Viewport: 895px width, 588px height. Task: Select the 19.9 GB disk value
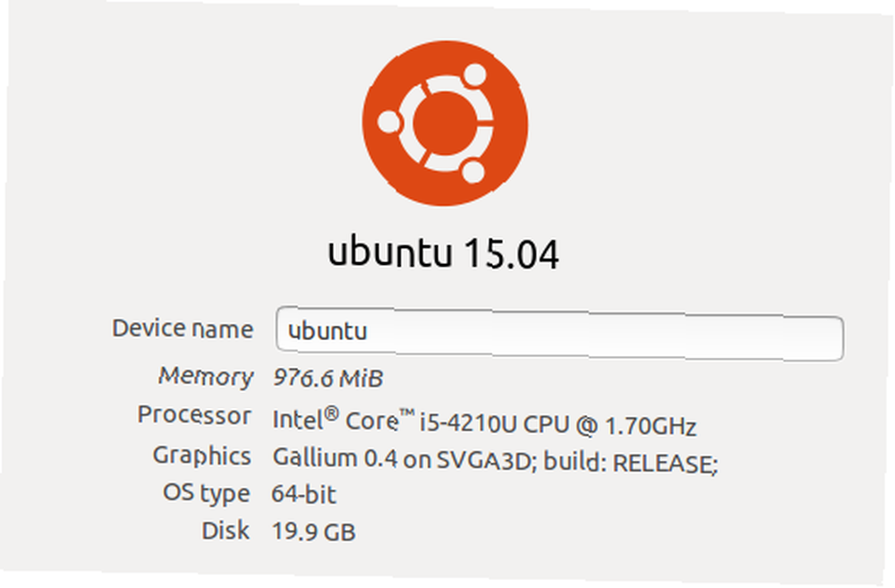313,532
